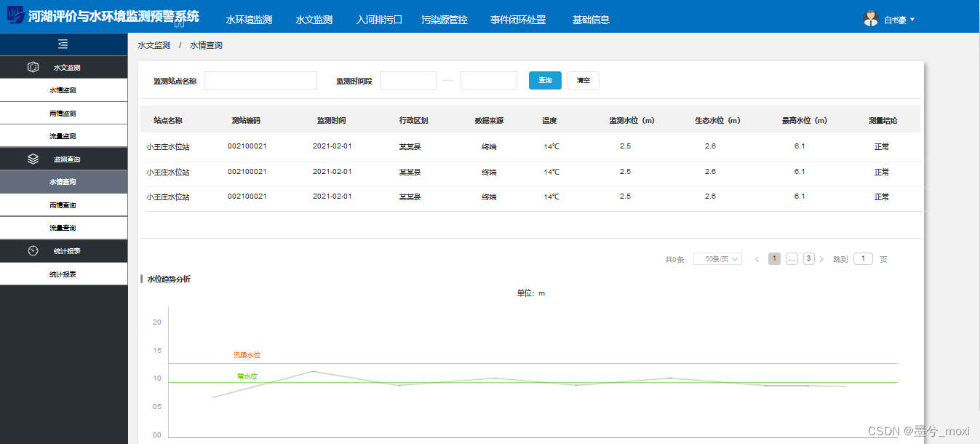Open the 入河排污口 top navigation menu

[x=379, y=20]
